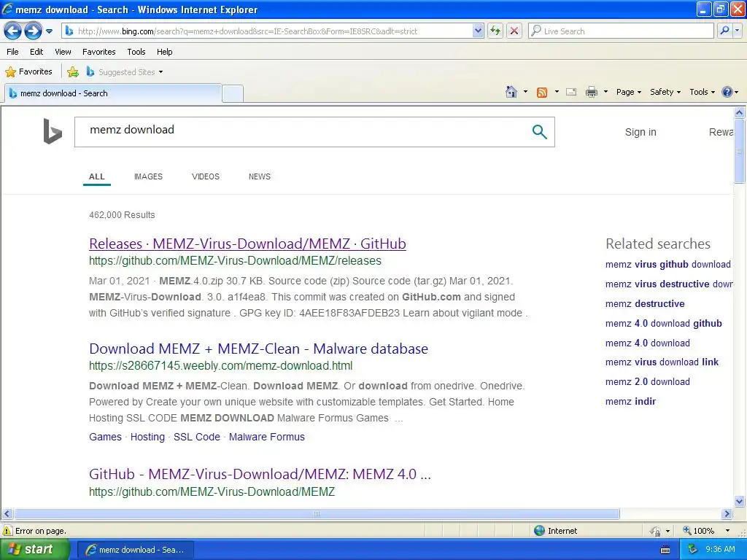
Task: Click the Bing search magnifier icon
Action: pos(539,132)
